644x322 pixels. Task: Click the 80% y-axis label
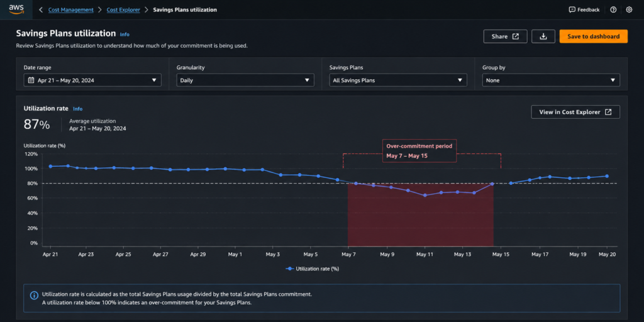(x=33, y=184)
